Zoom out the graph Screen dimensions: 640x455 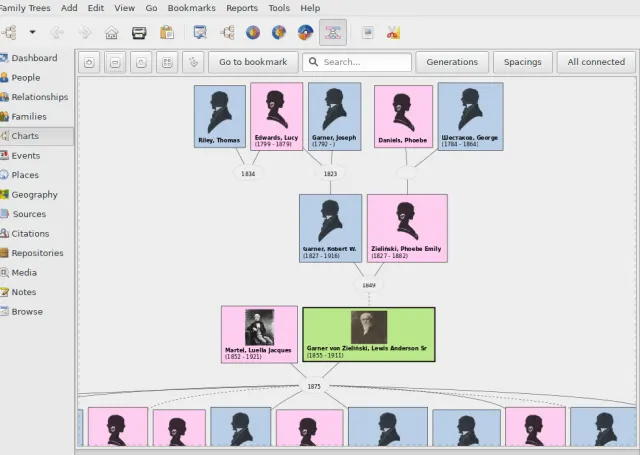coord(115,62)
